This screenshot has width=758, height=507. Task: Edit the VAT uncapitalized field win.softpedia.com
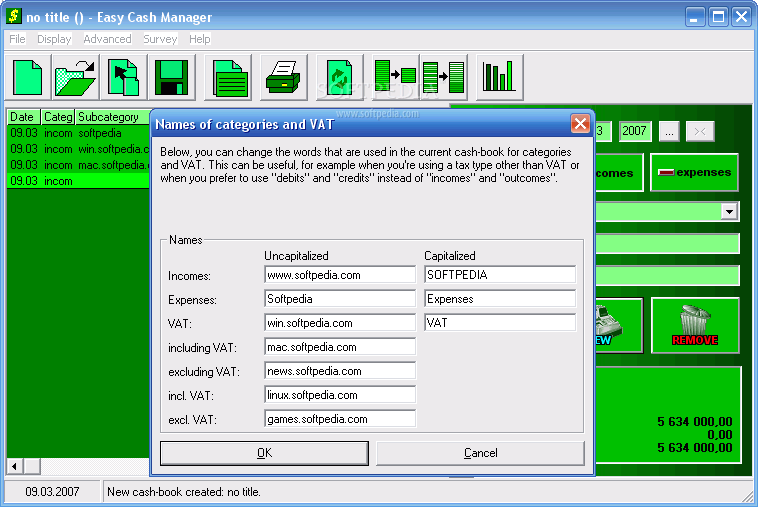tap(340, 323)
